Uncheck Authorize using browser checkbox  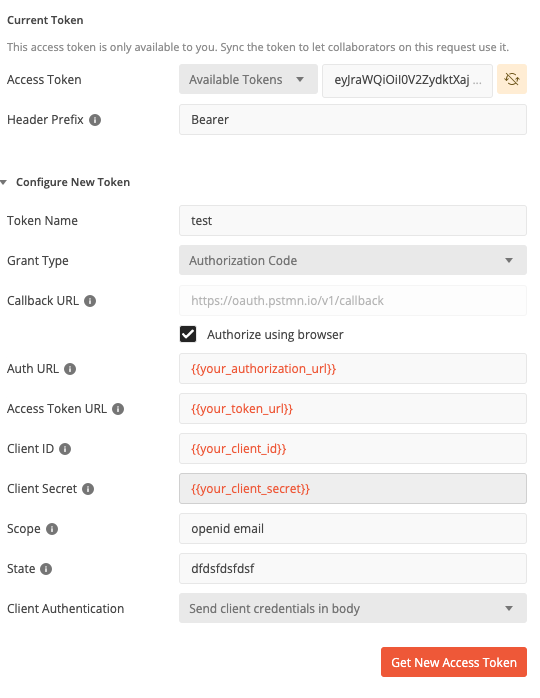[188, 334]
